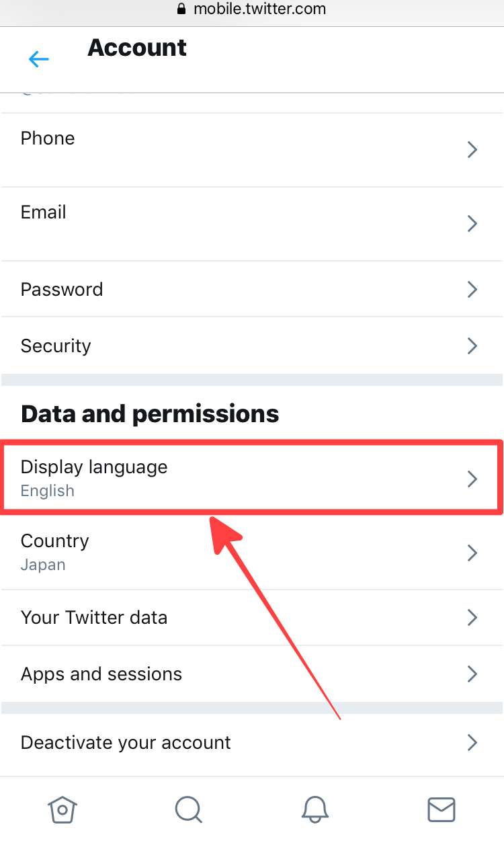
Task: Expand the Phone row chevron
Action: [472, 149]
